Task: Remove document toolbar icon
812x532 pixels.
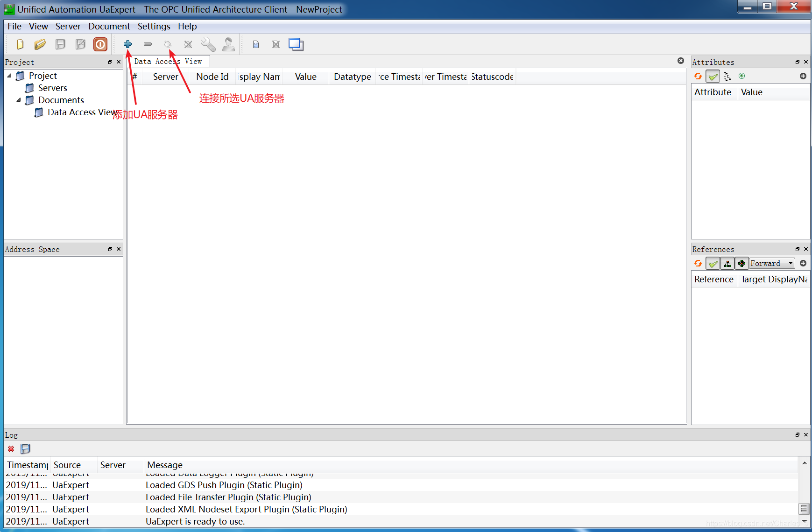Action: click(276, 44)
